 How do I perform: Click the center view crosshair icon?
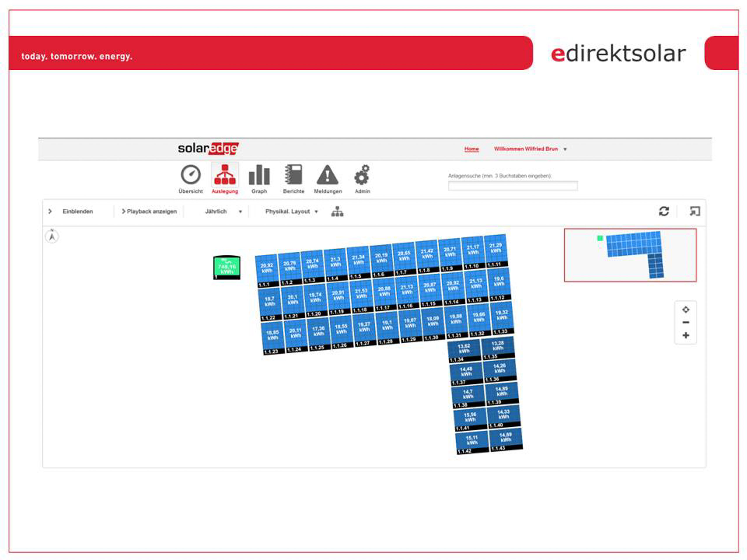click(685, 309)
